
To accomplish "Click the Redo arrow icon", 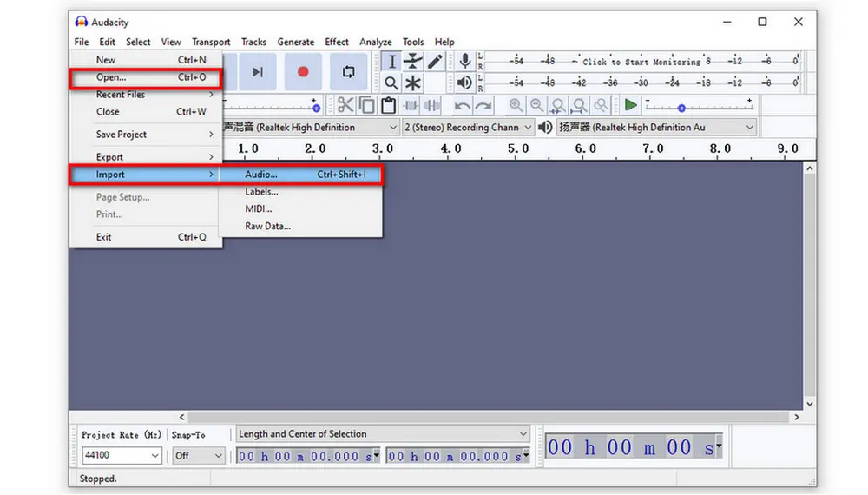I will [483, 105].
